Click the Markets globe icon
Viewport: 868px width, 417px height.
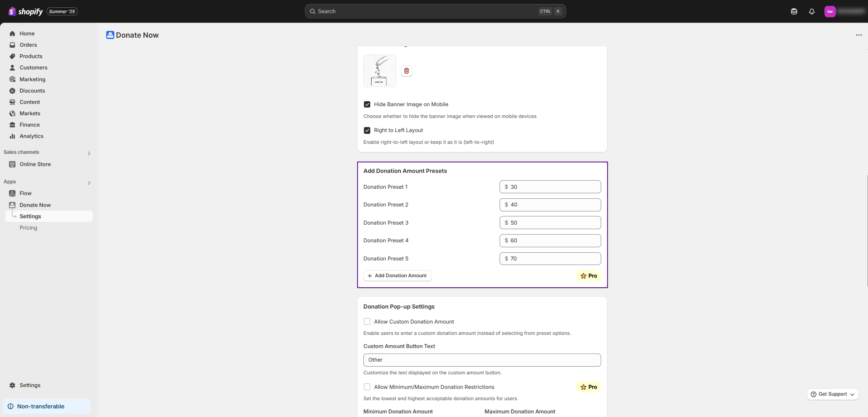point(12,113)
